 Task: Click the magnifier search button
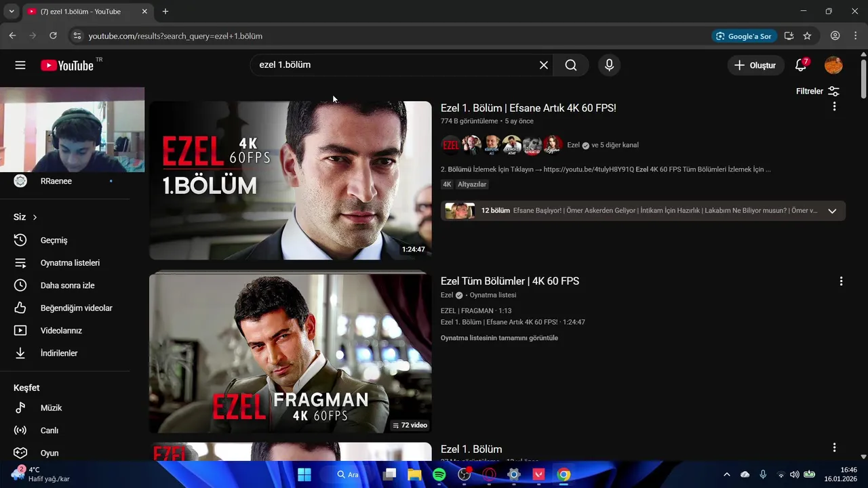pos(571,65)
